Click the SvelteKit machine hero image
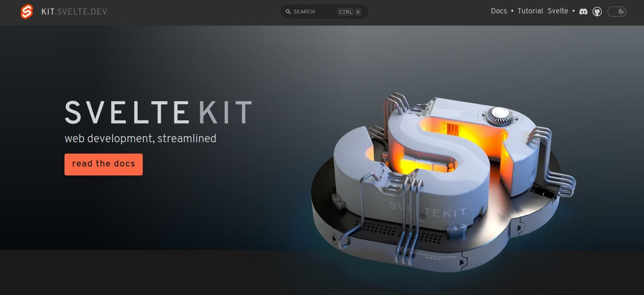Screen dimensions: 644x295 coord(443,182)
